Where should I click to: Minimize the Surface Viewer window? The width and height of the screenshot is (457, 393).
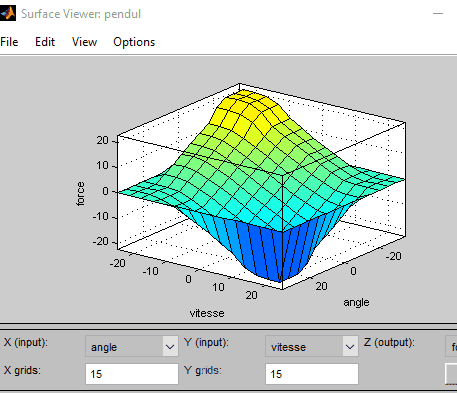[438, 14]
